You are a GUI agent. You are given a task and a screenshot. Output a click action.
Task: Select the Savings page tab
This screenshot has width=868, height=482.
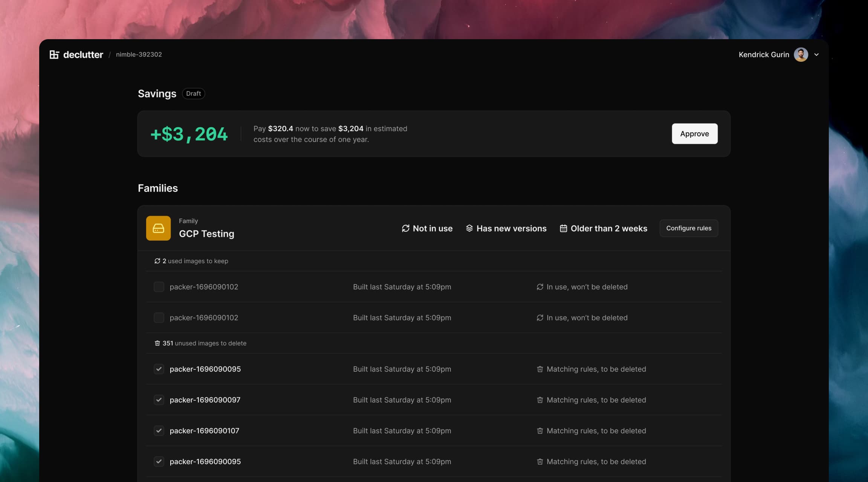tap(157, 93)
